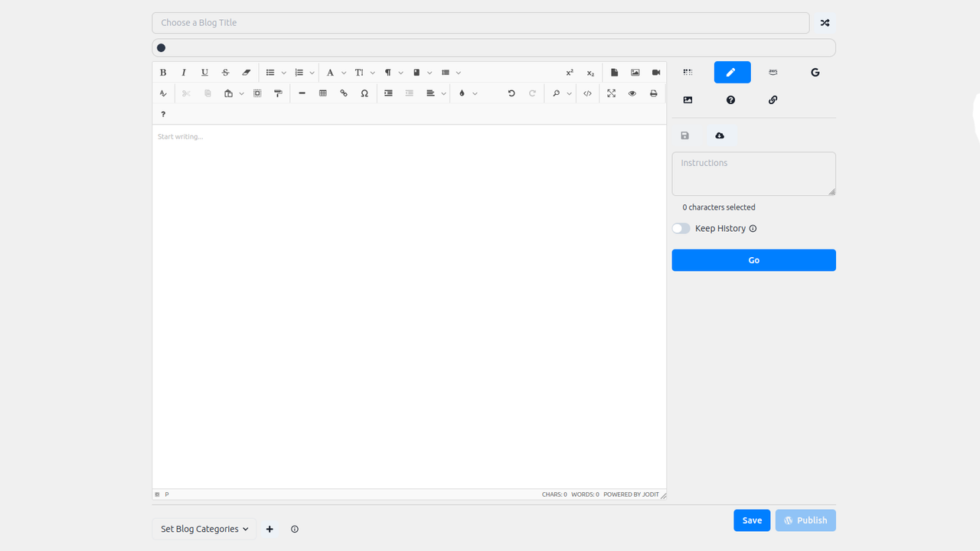Insert a special character symbol
The image size is (980, 551).
coord(364,93)
